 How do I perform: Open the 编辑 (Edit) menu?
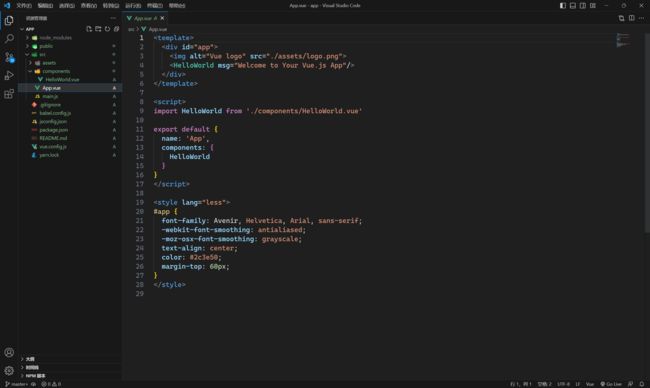coord(45,5)
